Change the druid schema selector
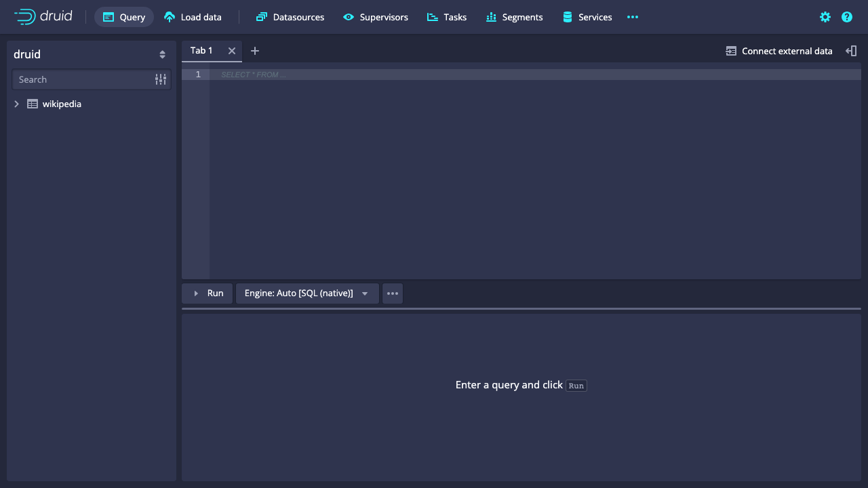This screenshot has width=868, height=488. 92,54
